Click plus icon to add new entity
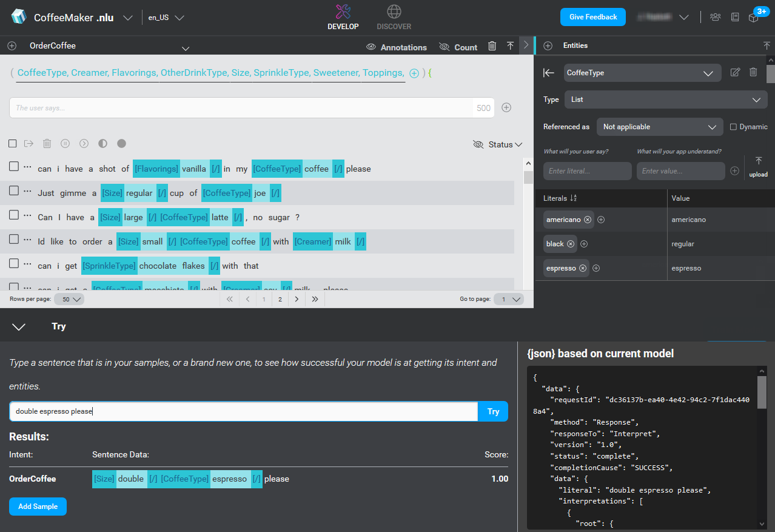775x532 pixels. [548, 45]
